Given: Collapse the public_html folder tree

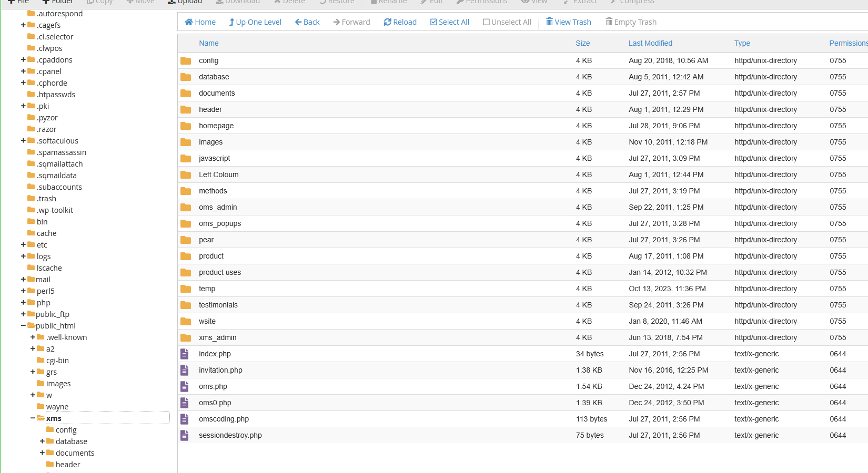Looking at the screenshot, I should pos(23,326).
